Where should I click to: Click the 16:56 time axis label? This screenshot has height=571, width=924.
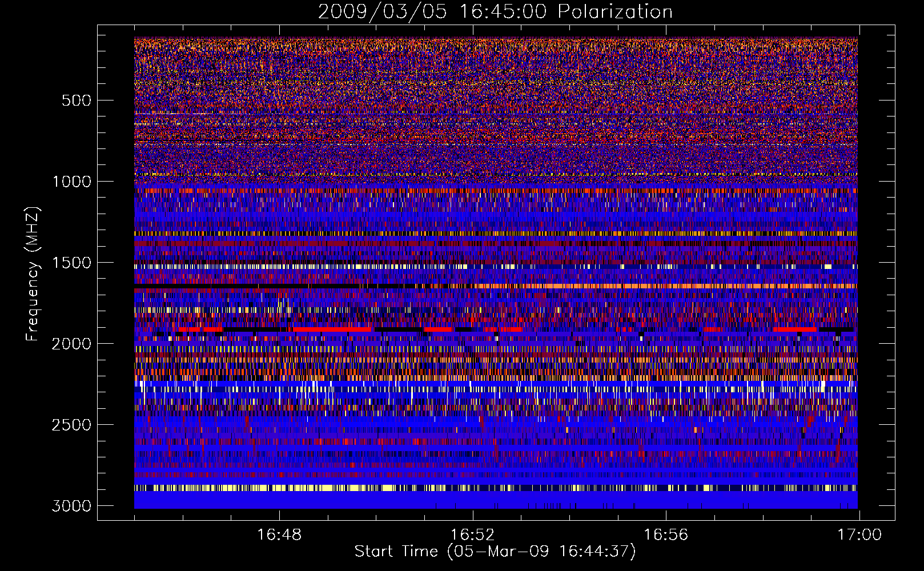coord(666,535)
